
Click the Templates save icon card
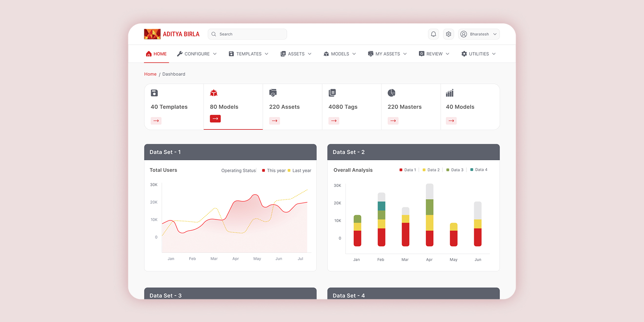[x=154, y=93]
